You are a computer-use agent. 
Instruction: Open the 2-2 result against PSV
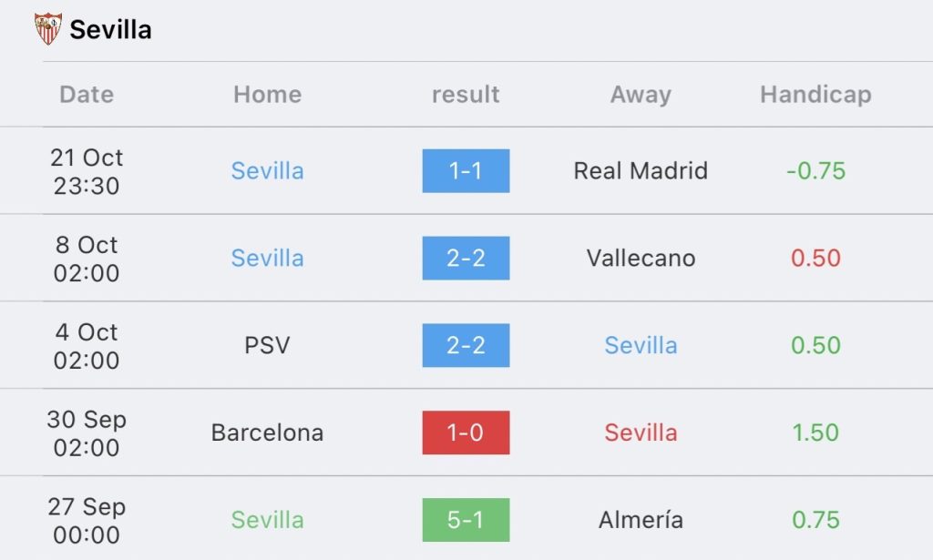click(466, 345)
